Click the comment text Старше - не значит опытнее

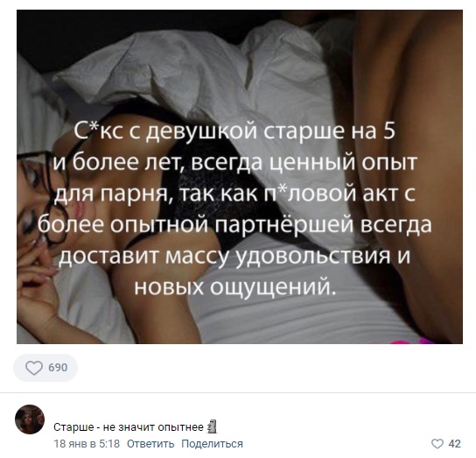coord(129,427)
